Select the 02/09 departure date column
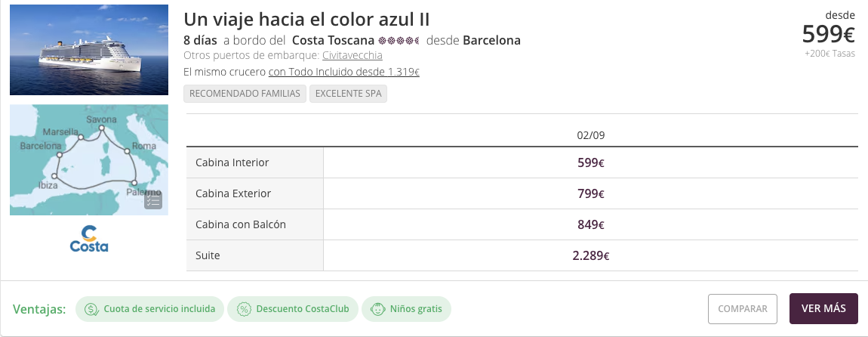The width and height of the screenshot is (868, 337). [591, 135]
